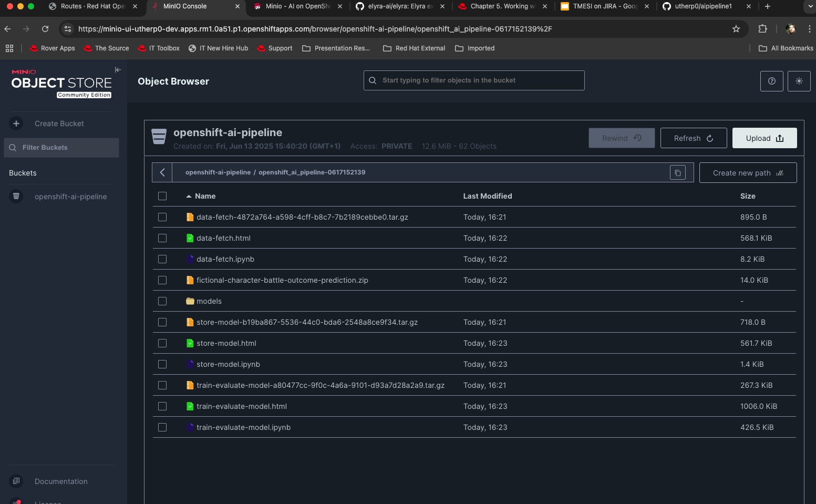Bookmark this page with star icon
The image size is (816, 504).
tap(736, 29)
